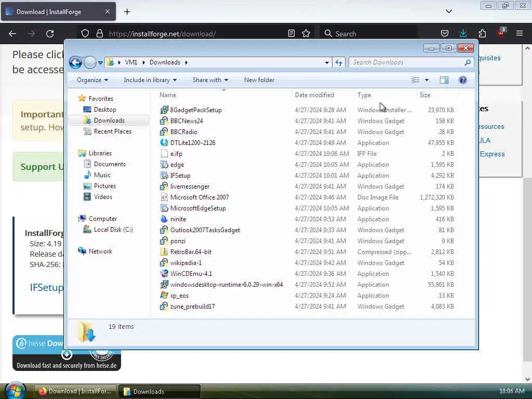Viewport: 532px width, 399px height.
Task: List all tabs dropdown in Firefox
Action: 448,11
